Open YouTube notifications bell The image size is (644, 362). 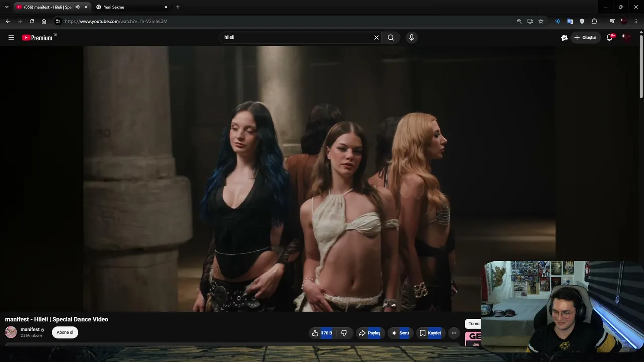pyautogui.click(x=610, y=37)
